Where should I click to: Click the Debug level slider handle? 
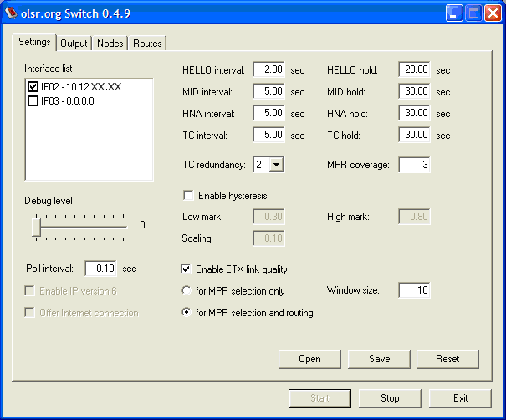pyautogui.click(x=36, y=226)
